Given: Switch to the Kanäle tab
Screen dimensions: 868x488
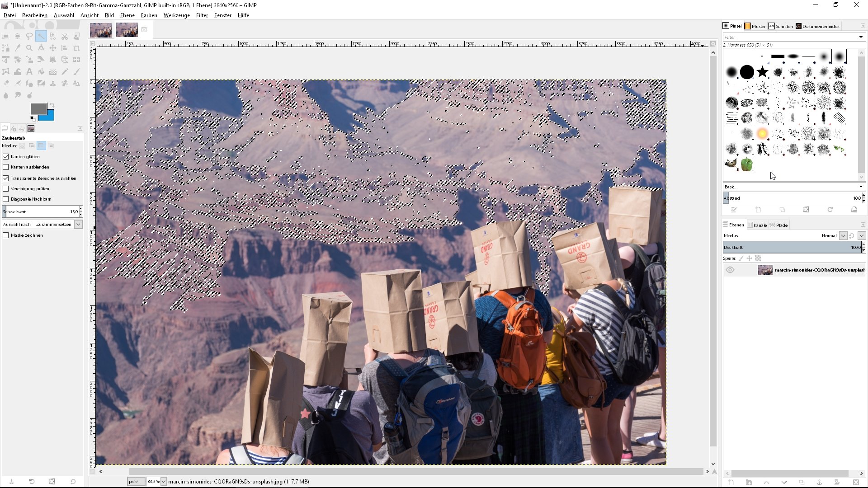Looking at the screenshot, I should [759, 225].
